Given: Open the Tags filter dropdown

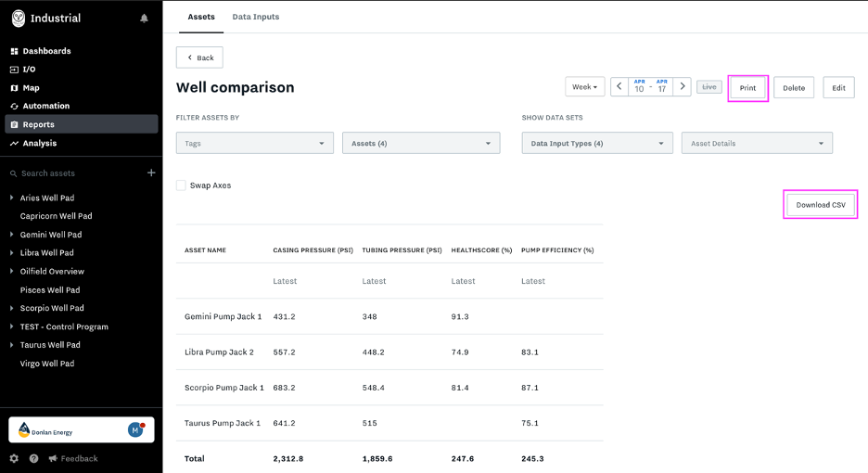Looking at the screenshot, I should point(255,143).
